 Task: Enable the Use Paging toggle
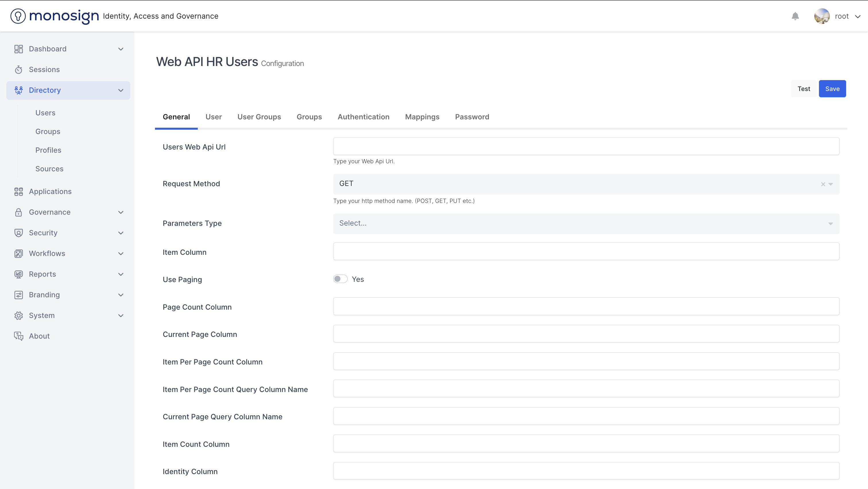click(340, 279)
